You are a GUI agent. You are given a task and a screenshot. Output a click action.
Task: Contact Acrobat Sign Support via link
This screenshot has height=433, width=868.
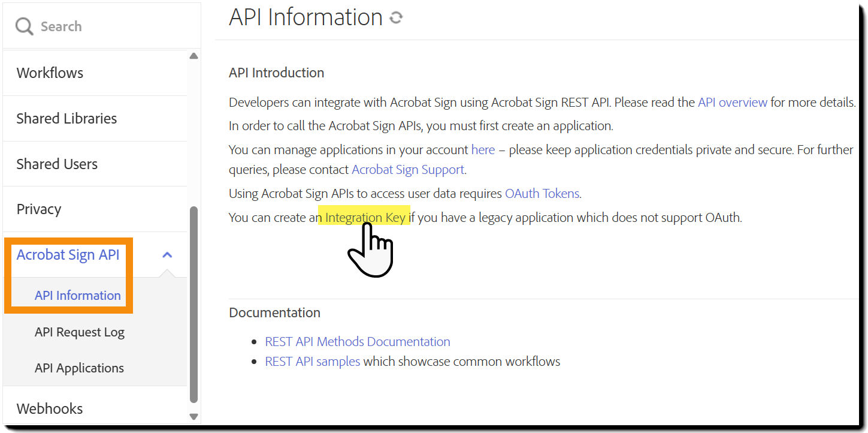click(407, 169)
